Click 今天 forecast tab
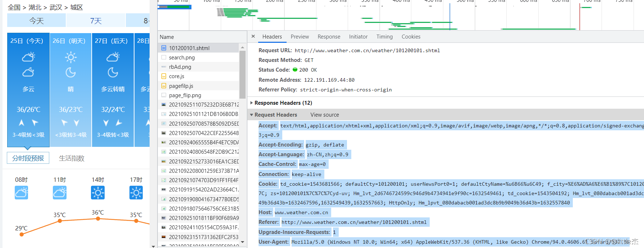This screenshot has width=644, height=248. tap(36, 21)
